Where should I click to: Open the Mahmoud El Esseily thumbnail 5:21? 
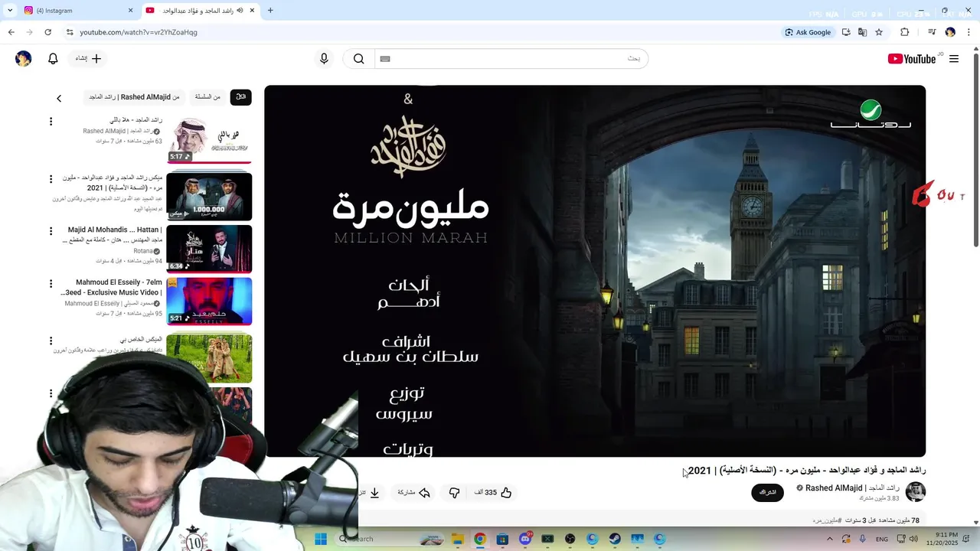[x=209, y=301]
